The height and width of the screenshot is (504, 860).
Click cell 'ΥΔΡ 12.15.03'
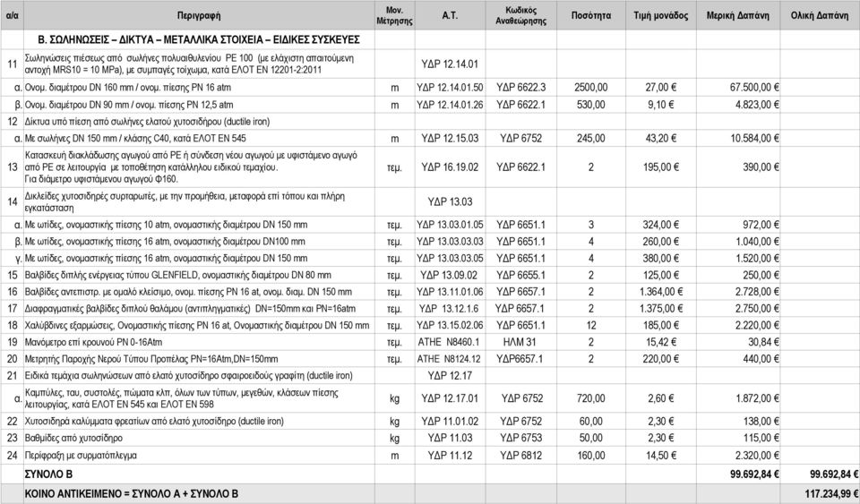(450, 138)
